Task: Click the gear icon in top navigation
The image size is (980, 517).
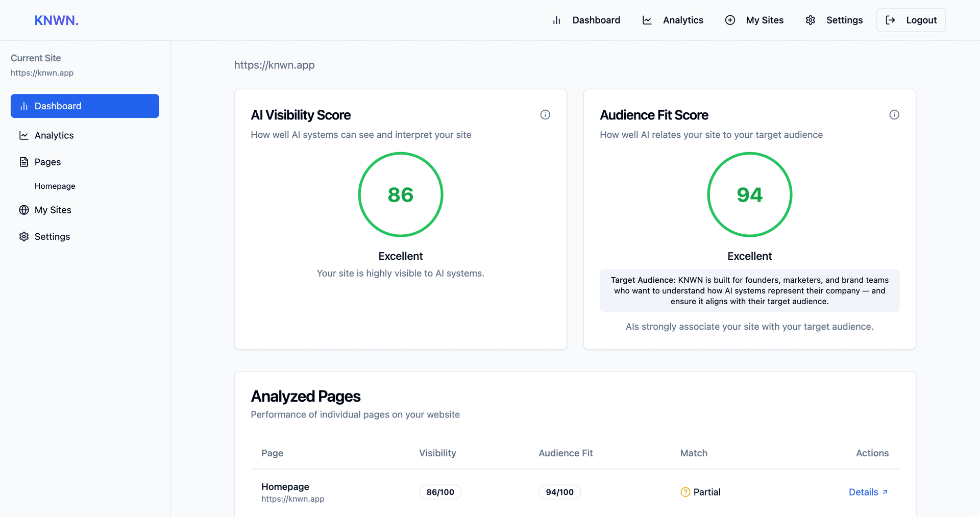Action: [811, 20]
